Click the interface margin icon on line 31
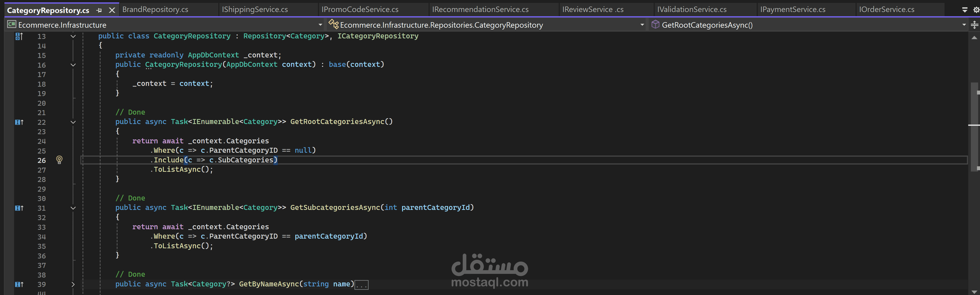 [19, 208]
